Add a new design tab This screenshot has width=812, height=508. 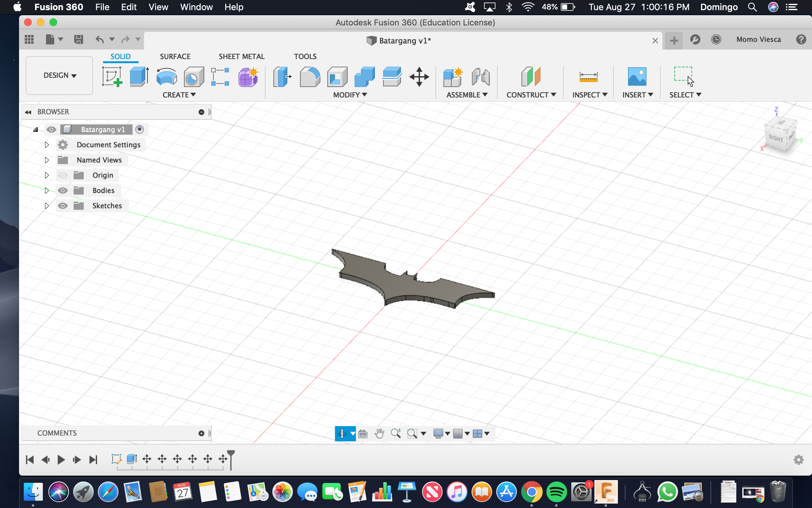674,41
